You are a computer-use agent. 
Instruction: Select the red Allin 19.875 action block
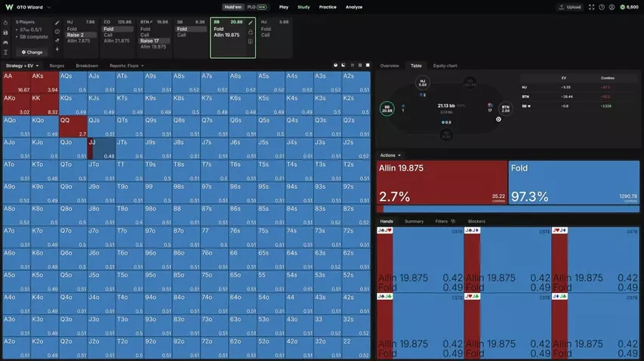pos(442,182)
